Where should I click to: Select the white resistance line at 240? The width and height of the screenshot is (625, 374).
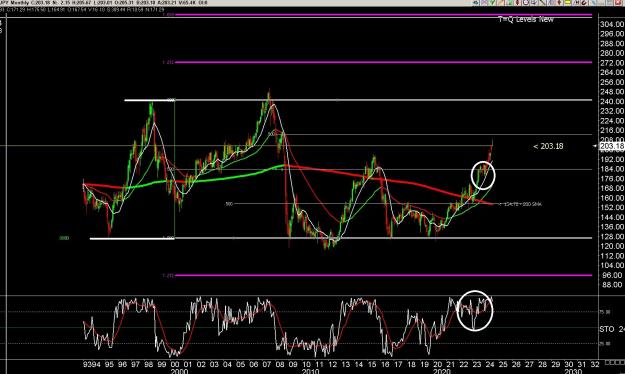point(359,100)
